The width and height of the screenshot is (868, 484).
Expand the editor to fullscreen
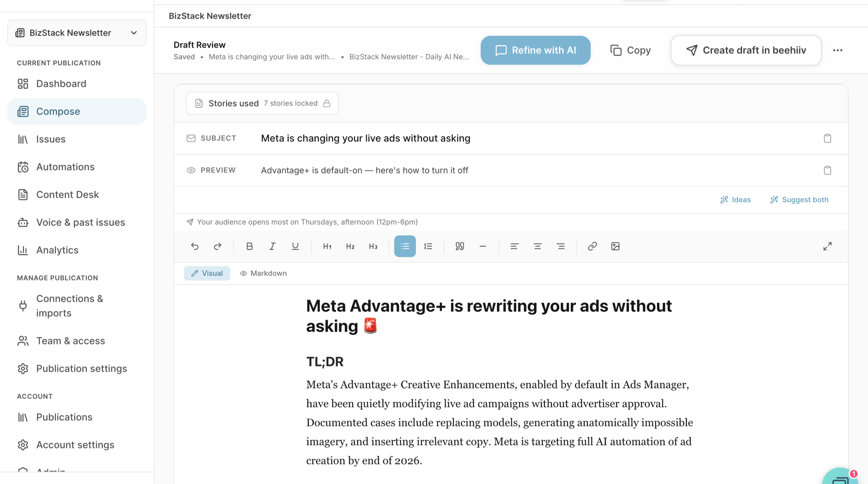pos(827,246)
